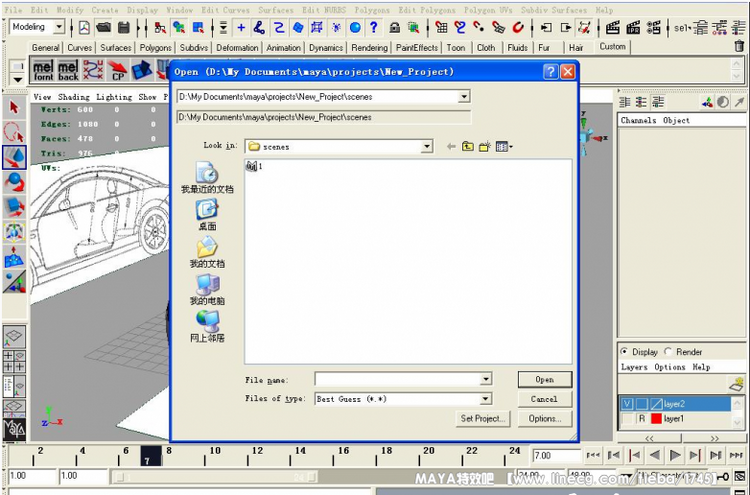Image resolution: width=750 pixels, height=495 pixels.
Task: Click the Set Project button
Action: pyautogui.click(x=482, y=418)
